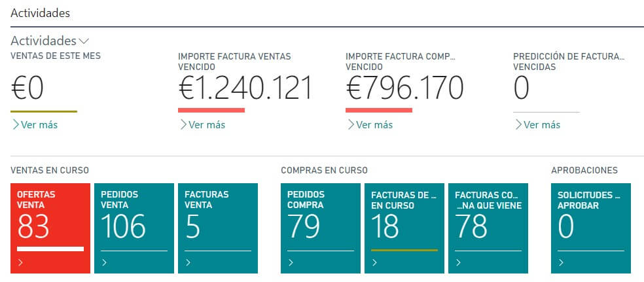Expand the Actividades dropdown chevron
The height and width of the screenshot is (282, 644).
click(x=83, y=41)
